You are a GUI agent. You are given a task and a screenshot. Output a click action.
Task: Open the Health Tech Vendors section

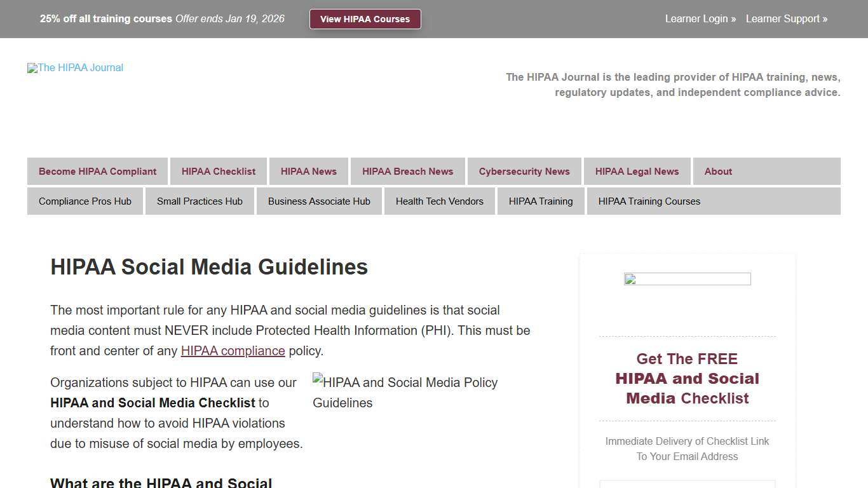(439, 201)
